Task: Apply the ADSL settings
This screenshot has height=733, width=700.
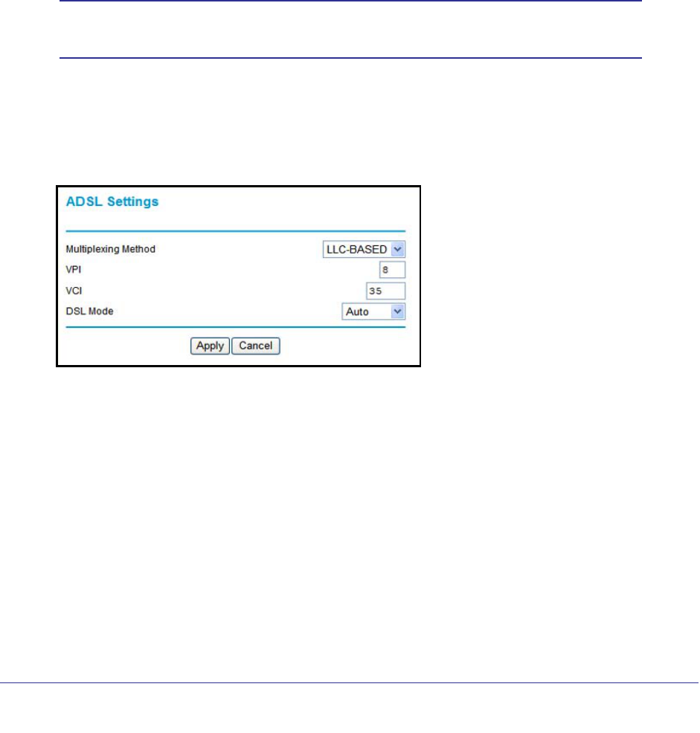Action: click(210, 346)
